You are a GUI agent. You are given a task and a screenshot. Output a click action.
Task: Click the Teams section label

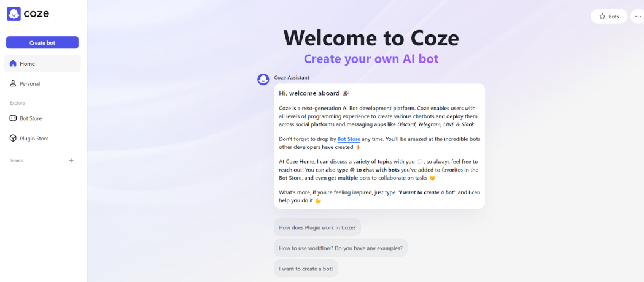[17, 161]
